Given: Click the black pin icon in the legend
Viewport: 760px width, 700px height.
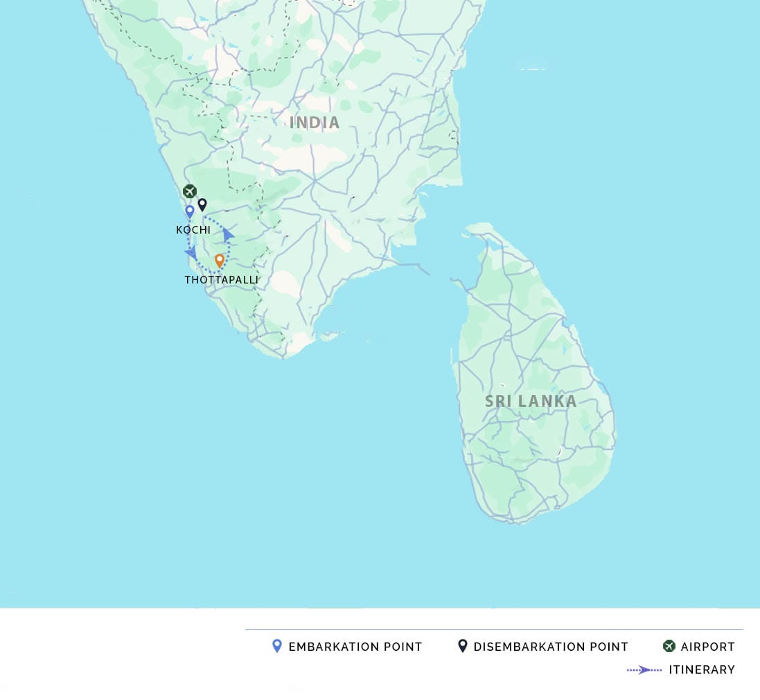Looking at the screenshot, I should tap(462, 646).
